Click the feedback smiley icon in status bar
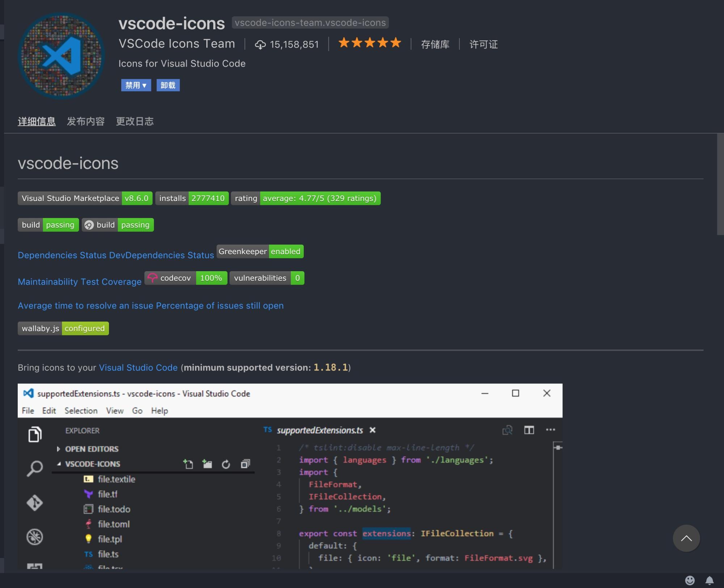724x588 pixels. tap(690, 580)
